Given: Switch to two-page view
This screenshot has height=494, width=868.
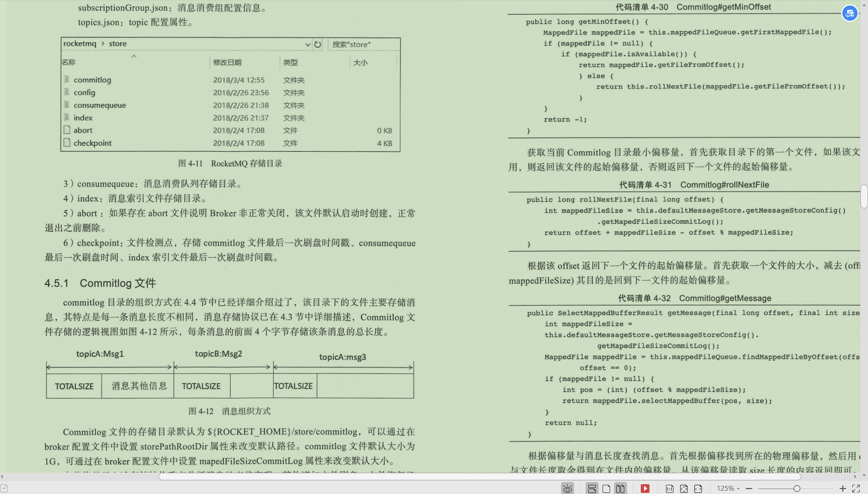Looking at the screenshot, I should point(620,489).
